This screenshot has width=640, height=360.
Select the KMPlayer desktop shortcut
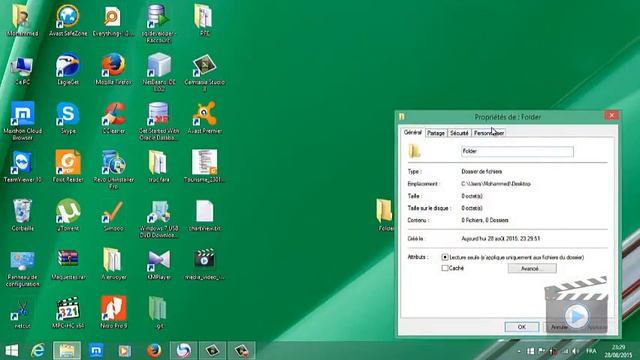pyautogui.click(x=159, y=264)
